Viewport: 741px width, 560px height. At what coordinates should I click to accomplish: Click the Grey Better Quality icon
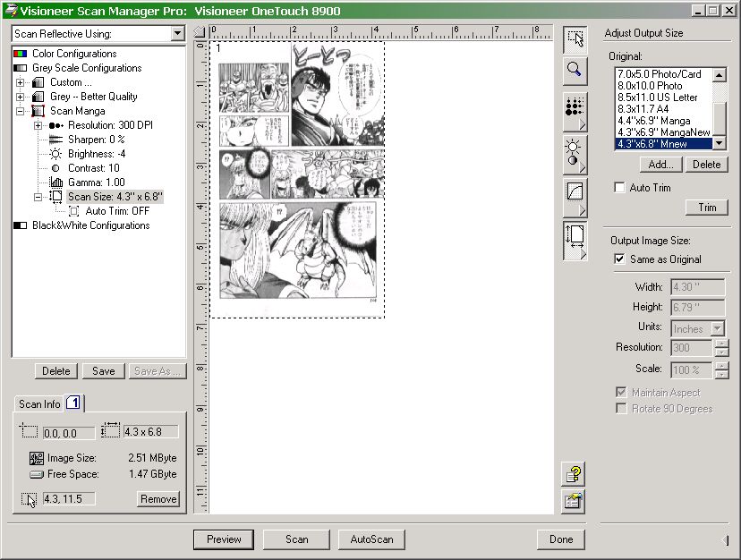click(38, 97)
